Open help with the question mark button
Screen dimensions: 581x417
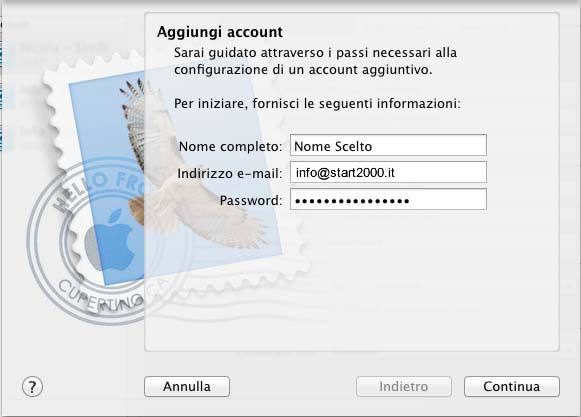point(33,387)
